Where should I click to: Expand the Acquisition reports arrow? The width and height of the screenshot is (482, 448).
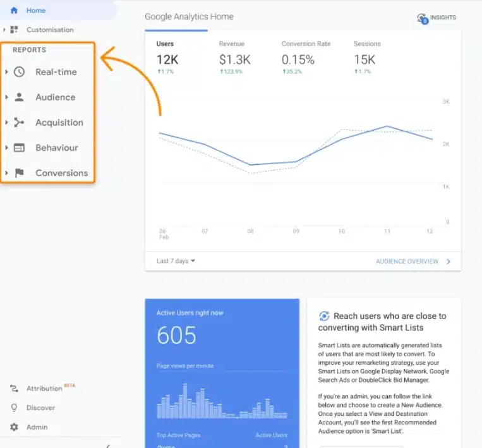[6, 123]
